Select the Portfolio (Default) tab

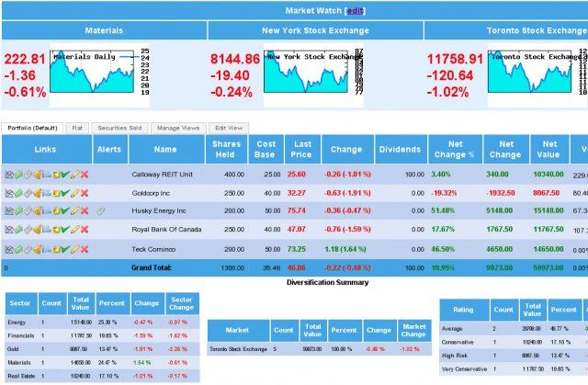tap(32, 129)
